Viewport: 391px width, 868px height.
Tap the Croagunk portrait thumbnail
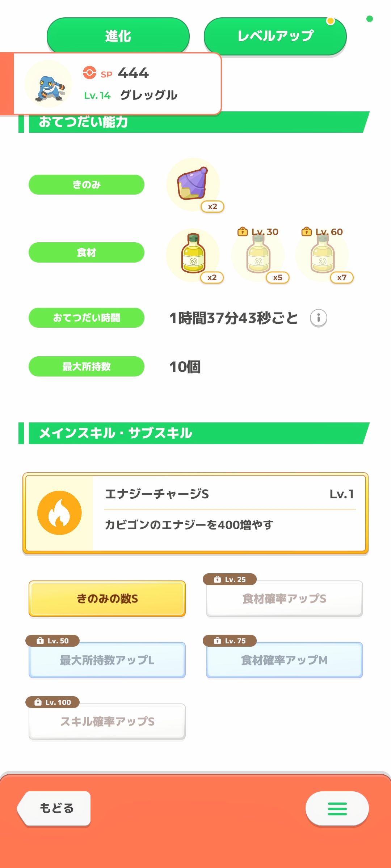point(49,84)
